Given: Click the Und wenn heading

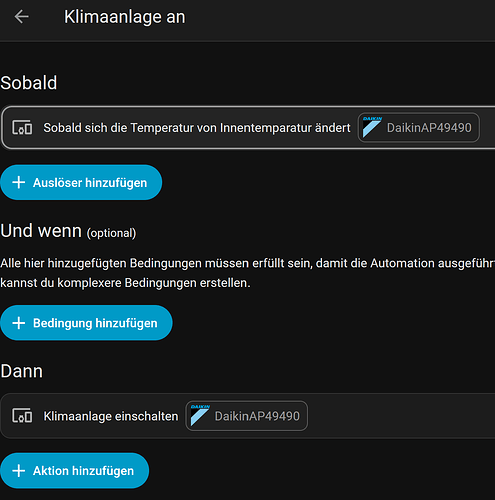Looking at the screenshot, I should click(41, 231).
